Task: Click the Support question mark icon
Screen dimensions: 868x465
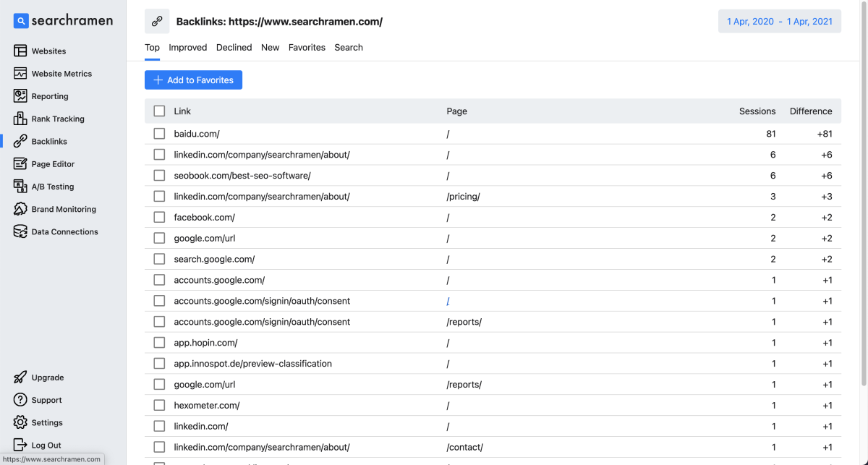Action: tap(20, 400)
